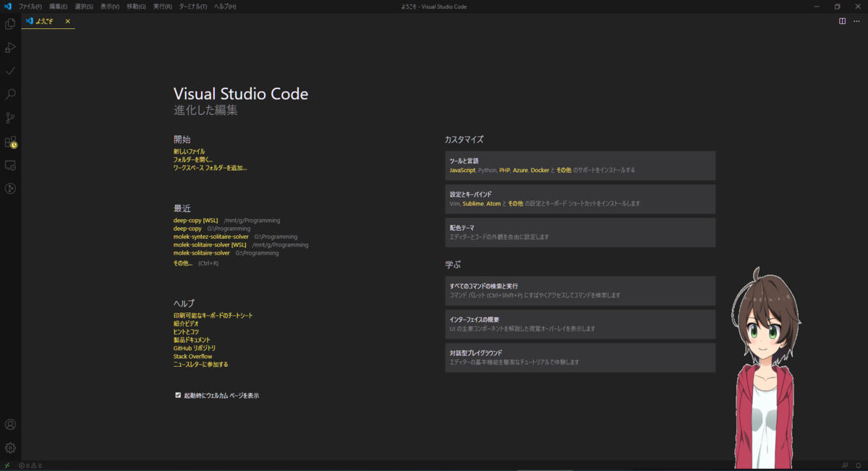Open errors and warnings count in status bar
The image size is (868, 471).
pos(30,465)
